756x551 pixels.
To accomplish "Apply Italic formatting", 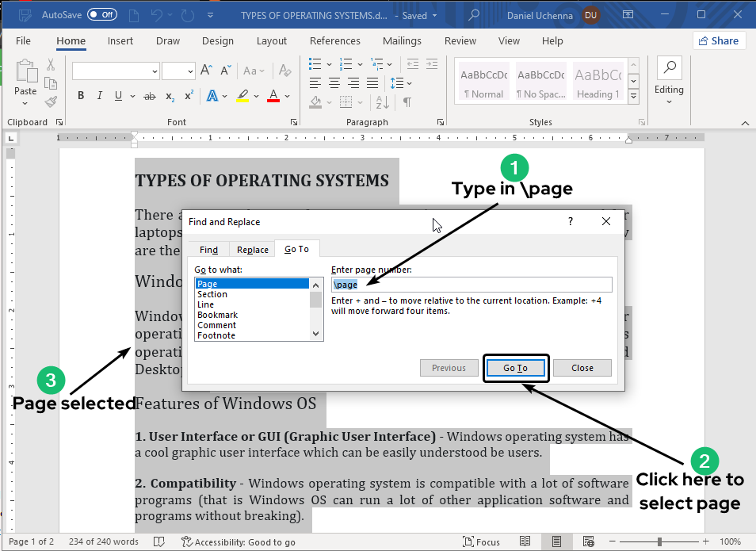I will [99, 96].
